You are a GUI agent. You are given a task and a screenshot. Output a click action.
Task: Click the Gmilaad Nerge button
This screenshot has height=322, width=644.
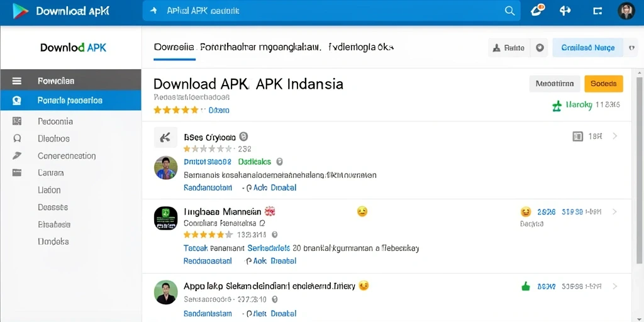(x=588, y=48)
